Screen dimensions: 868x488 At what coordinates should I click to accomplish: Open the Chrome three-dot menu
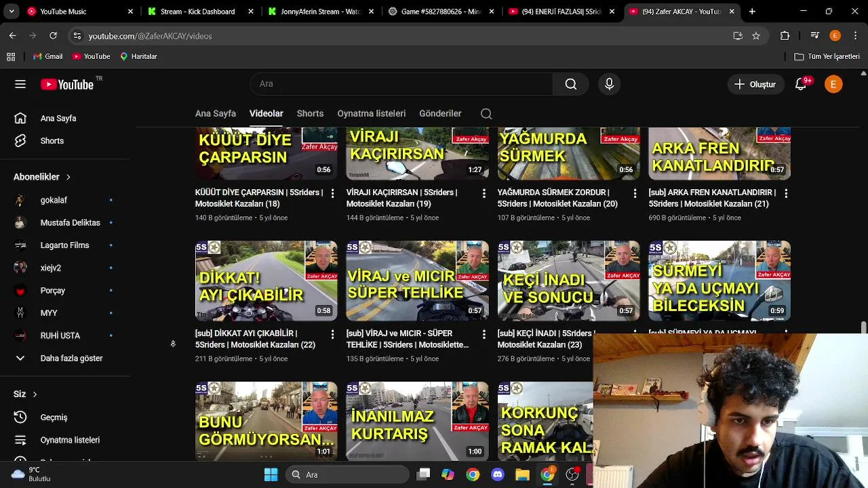click(855, 36)
